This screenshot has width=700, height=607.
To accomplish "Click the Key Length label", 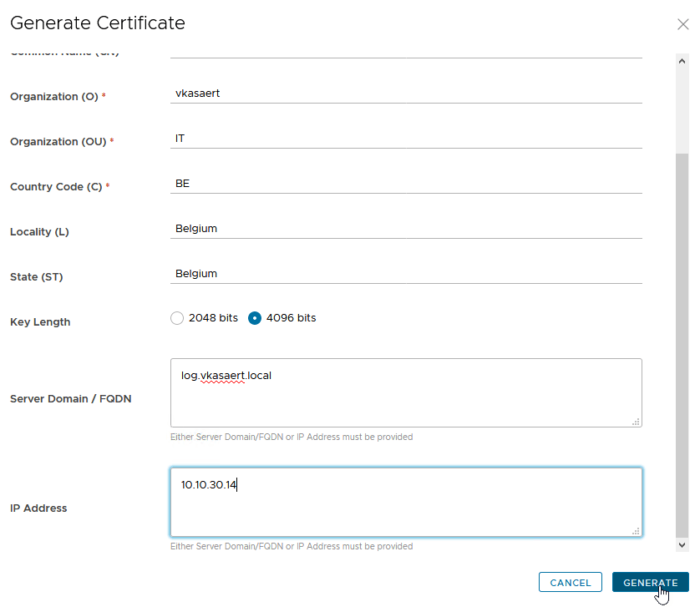I will (x=40, y=322).
